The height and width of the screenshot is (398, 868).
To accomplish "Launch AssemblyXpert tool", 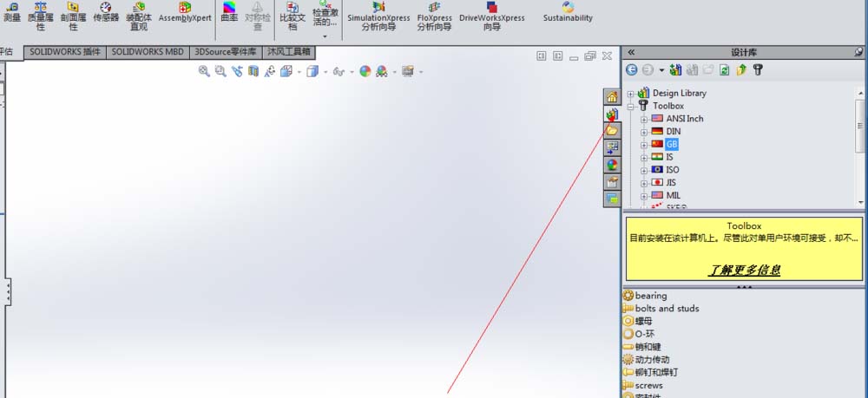I will pos(185,12).
